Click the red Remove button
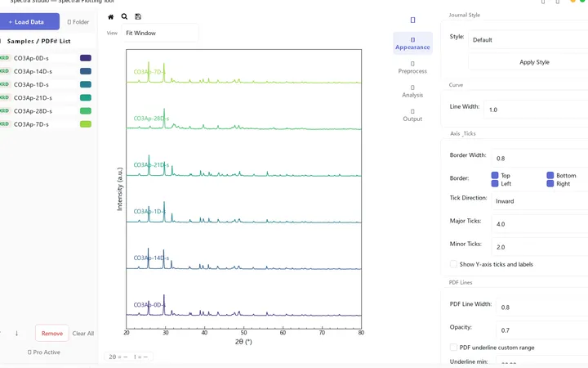588x368 pixels. [x=52, y=333]
